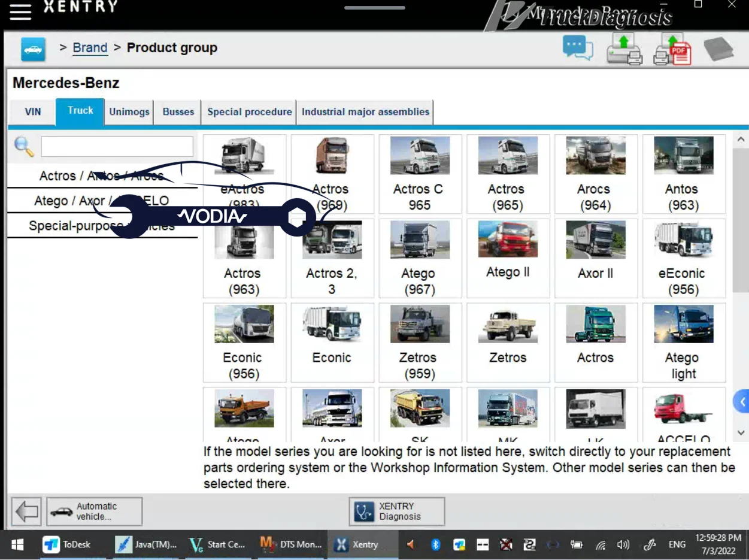
Task: Select the Actros (963) tile
Action: tap(244, 258)
